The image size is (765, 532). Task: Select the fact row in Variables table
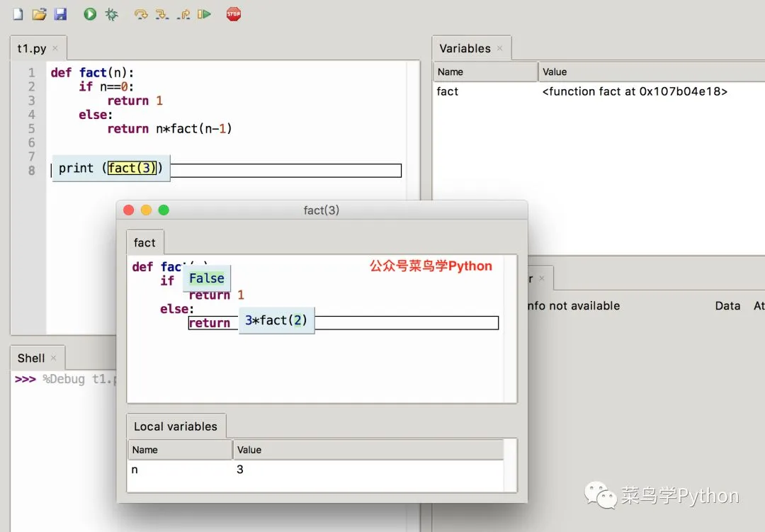coord(448,91)
